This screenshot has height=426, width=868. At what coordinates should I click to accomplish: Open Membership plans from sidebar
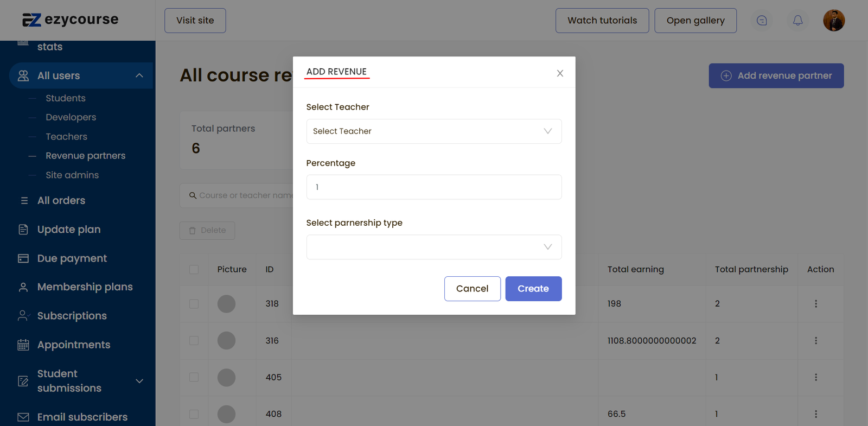pyautogui.click(x=85, y=287)
